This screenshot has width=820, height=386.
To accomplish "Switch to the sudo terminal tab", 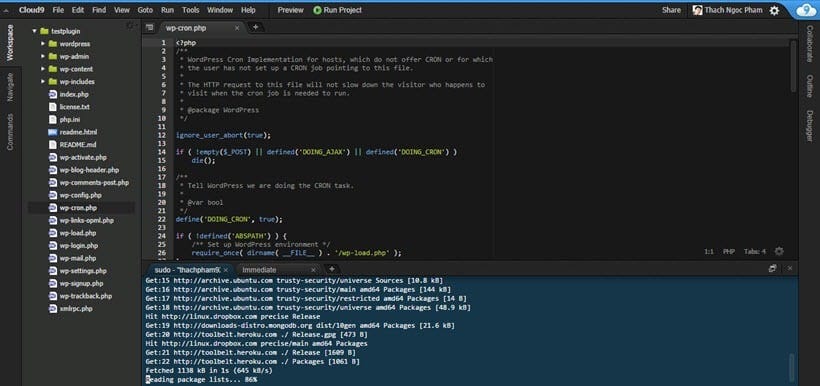I will click(x=189, y=269).
